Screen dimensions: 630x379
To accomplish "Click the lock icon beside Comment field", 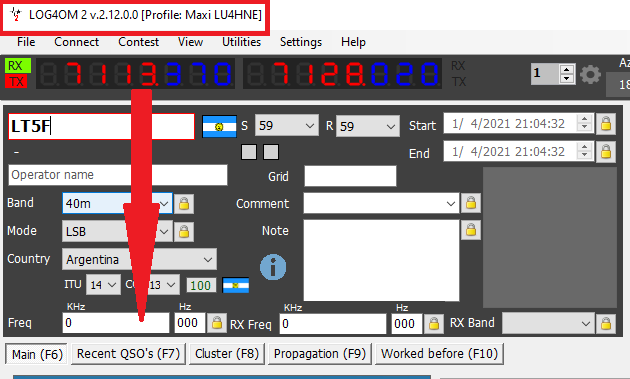I will click(x=471, y=203).
